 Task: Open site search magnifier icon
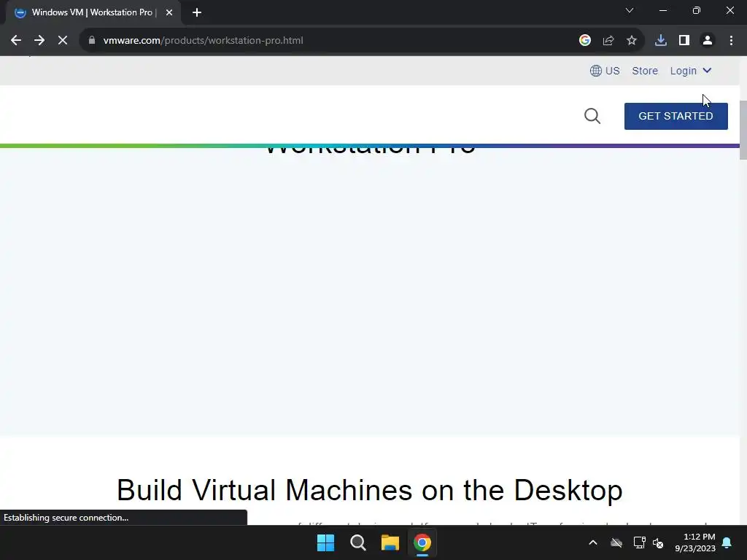(592, 116)
